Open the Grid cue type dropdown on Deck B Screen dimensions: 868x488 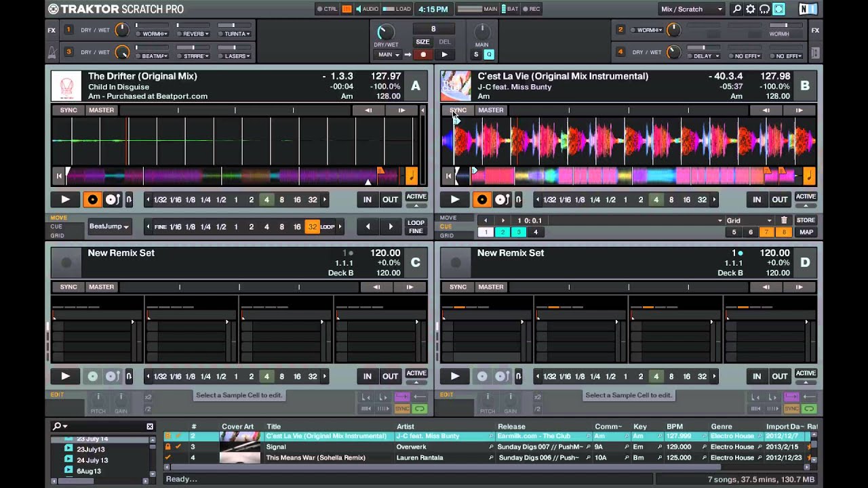click(749, 220)
